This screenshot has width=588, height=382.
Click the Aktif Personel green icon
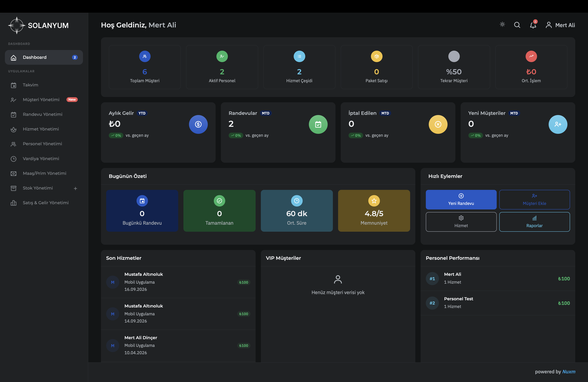point(222,56)
